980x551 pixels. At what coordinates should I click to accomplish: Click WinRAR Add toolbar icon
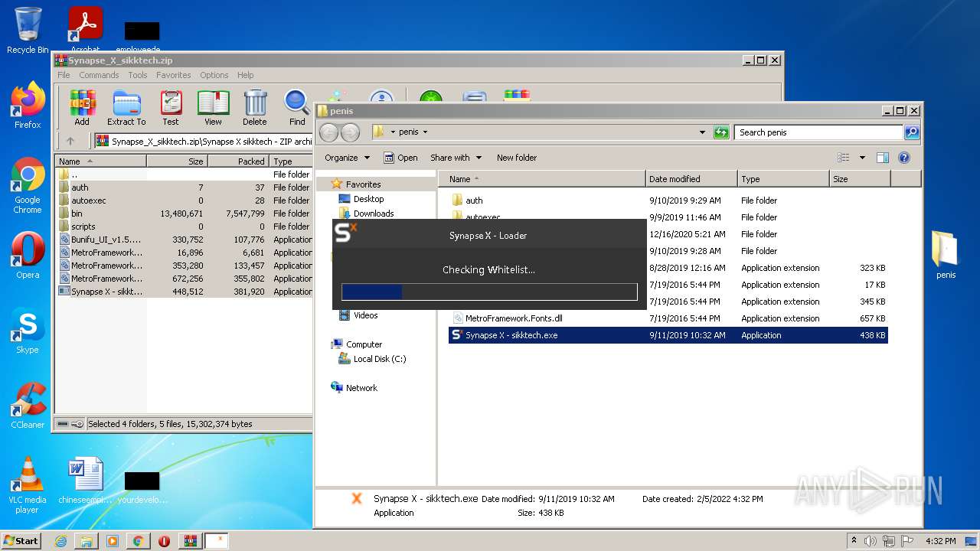82,106
